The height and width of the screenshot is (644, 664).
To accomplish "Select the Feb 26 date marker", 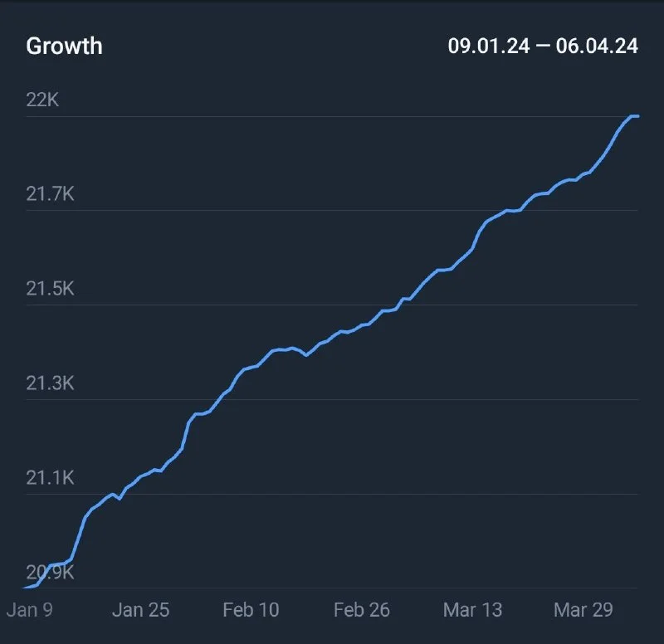I will click(x=361, y=610).
